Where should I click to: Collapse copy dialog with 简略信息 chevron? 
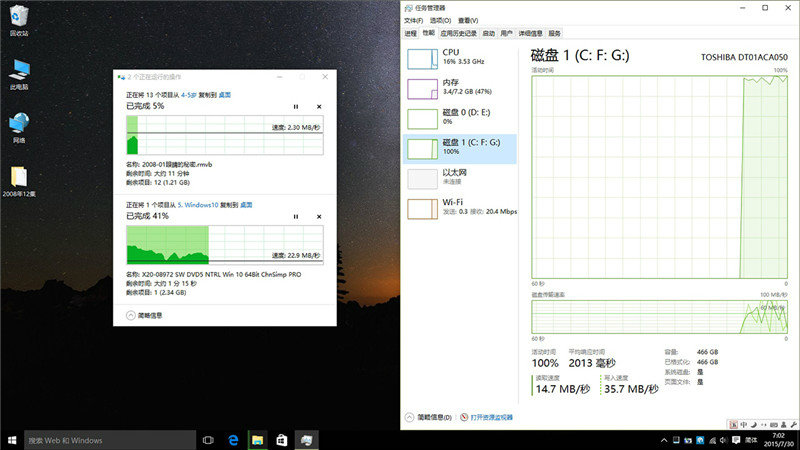tap(131, 314)
